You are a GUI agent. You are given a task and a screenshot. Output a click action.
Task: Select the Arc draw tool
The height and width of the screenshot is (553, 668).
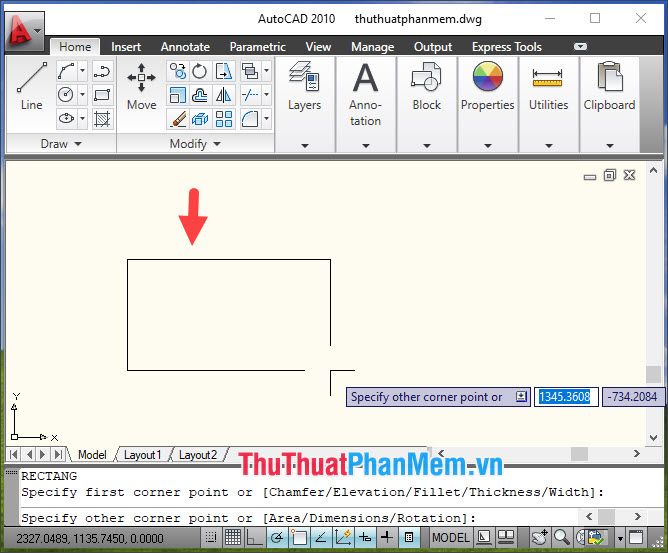click(66, 71)
